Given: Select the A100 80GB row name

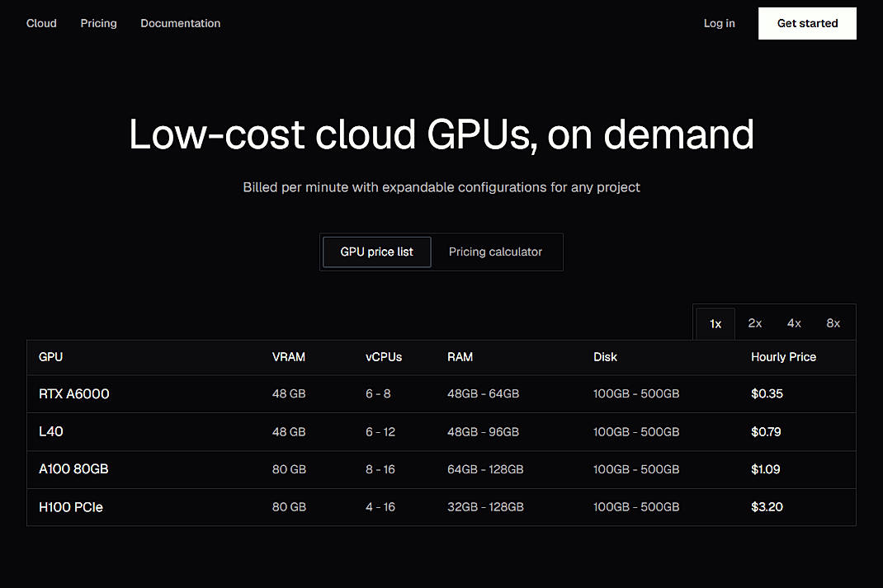Looking at the screenshot, I should [73, 469].
